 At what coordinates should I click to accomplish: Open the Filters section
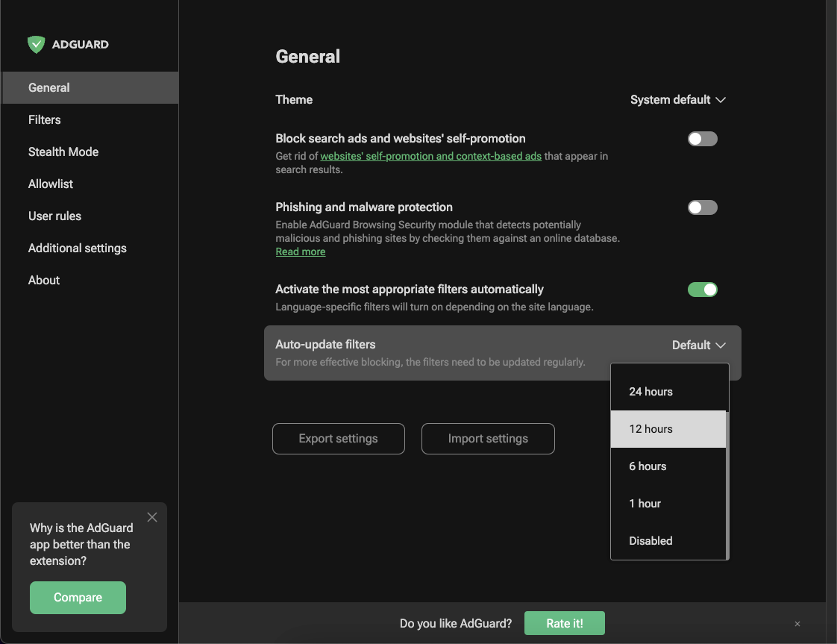(x=44, y=119)
